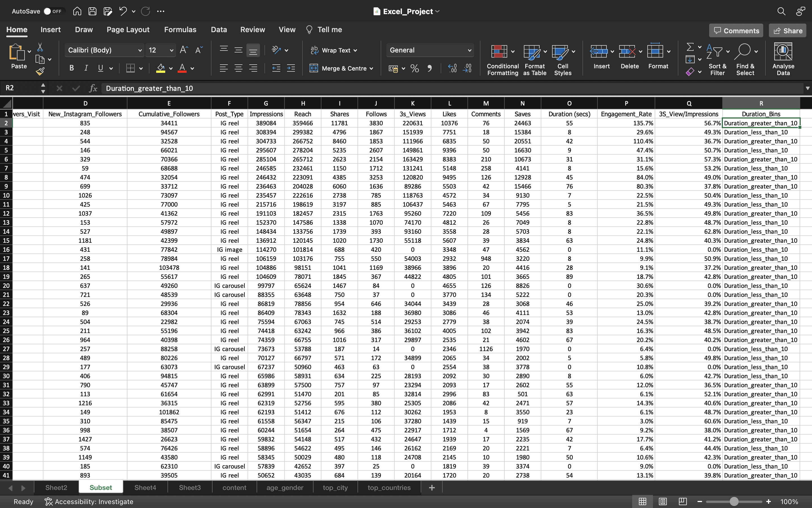Screen dimensions: 812x508
Task: Switch to Page Layout view icon
Action: 662,502
